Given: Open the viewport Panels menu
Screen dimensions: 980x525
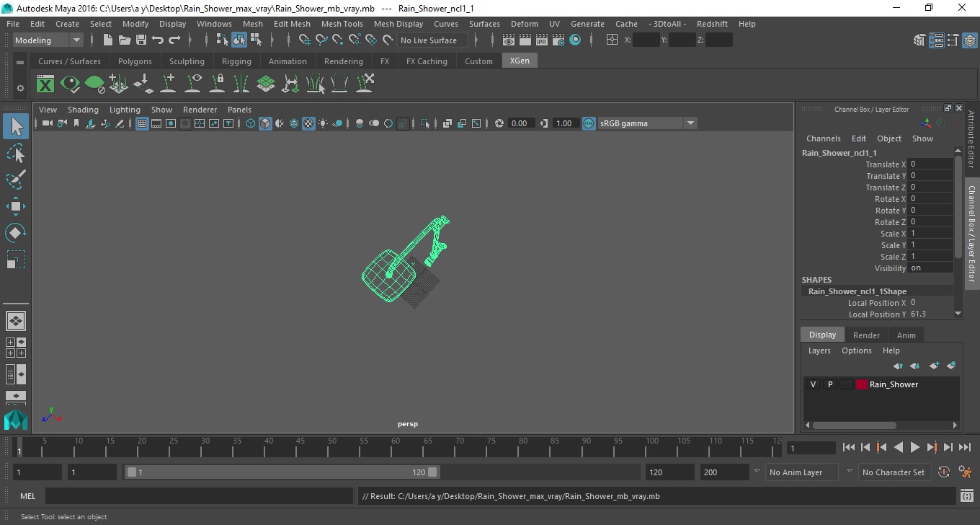Looking at the screenshot, I should (239, 110).
